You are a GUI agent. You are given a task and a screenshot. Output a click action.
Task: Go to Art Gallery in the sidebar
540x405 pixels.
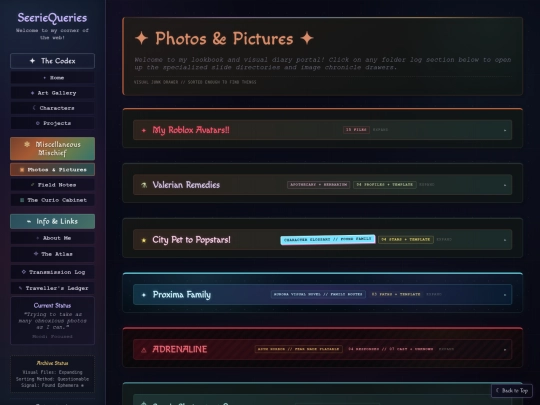[x=52, y=93]
